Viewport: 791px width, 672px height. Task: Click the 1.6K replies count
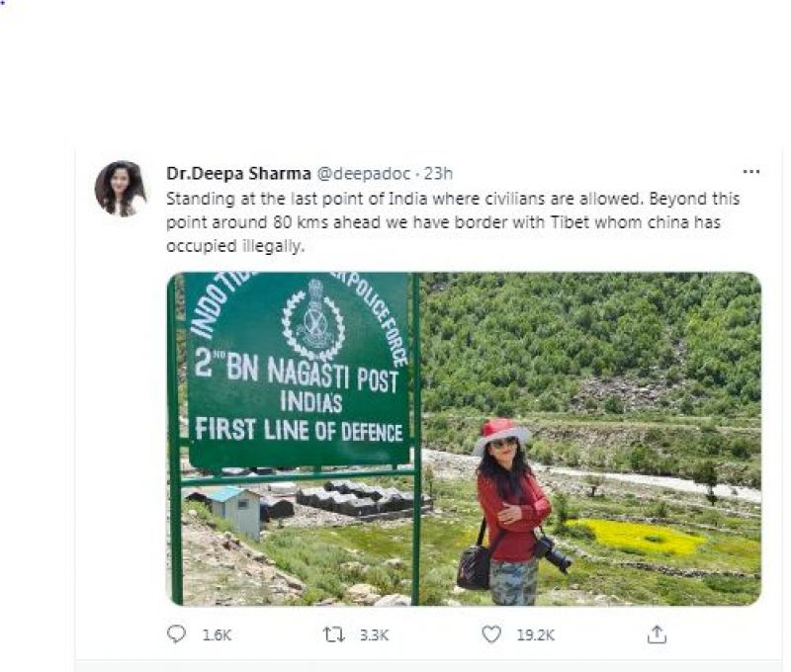[x=215, y=635]
